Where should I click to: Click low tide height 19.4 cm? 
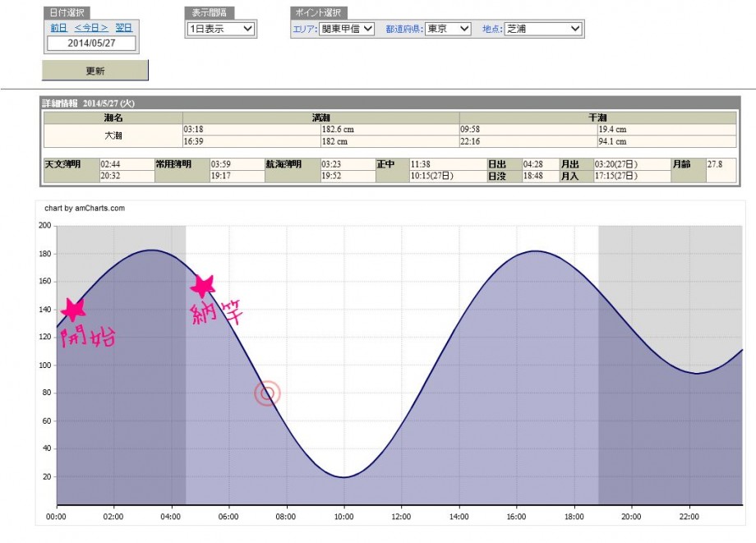[666, 129]
